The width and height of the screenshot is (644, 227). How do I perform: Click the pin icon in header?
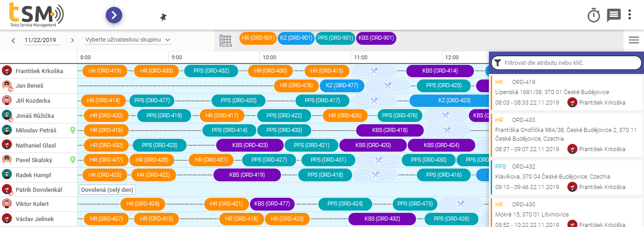164,17
